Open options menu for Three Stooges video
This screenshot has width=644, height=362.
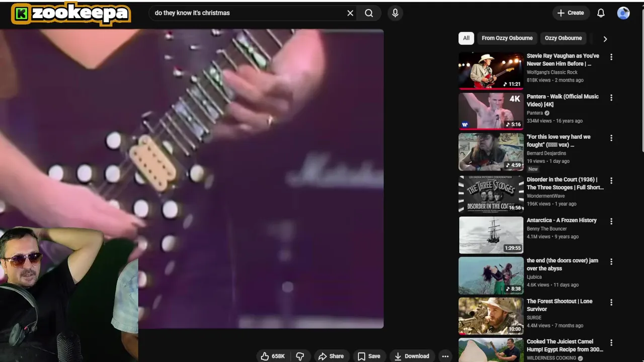[x=611, y=180]
